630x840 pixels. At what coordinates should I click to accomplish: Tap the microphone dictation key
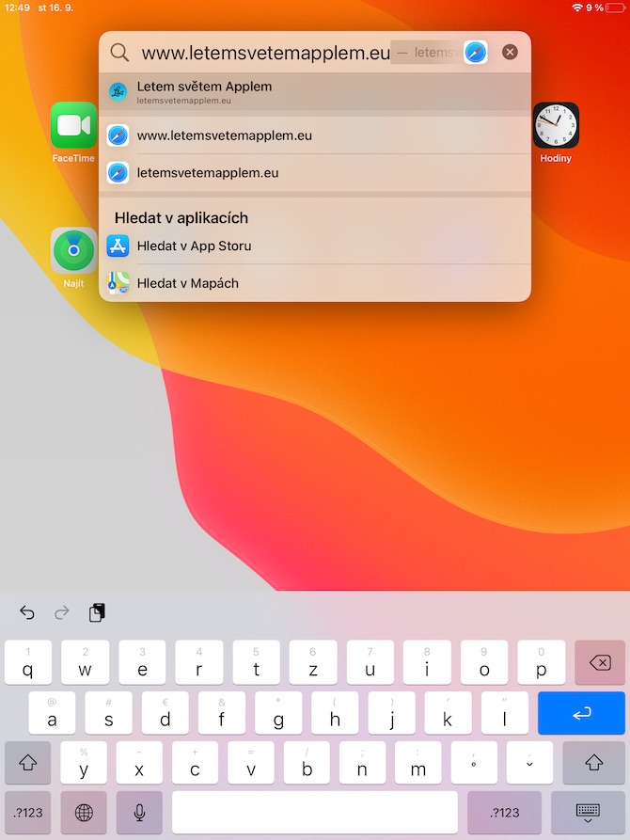[139, 813]
